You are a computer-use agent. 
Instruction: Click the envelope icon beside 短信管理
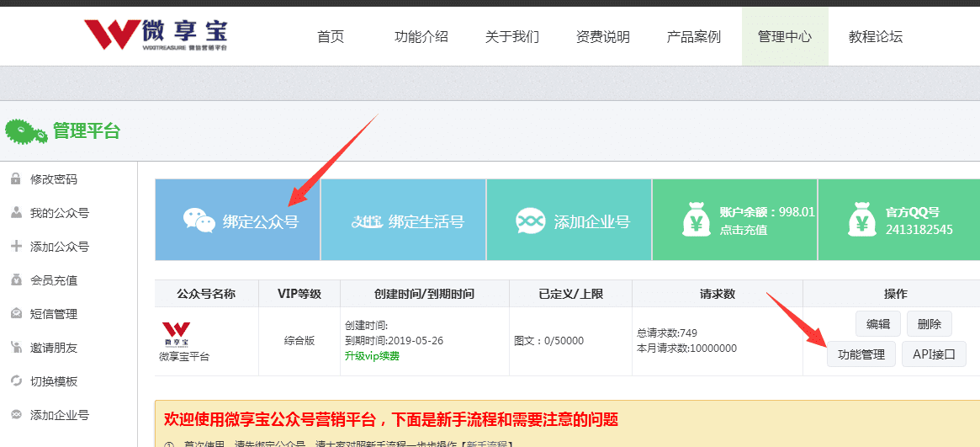[x=16, y=314]
